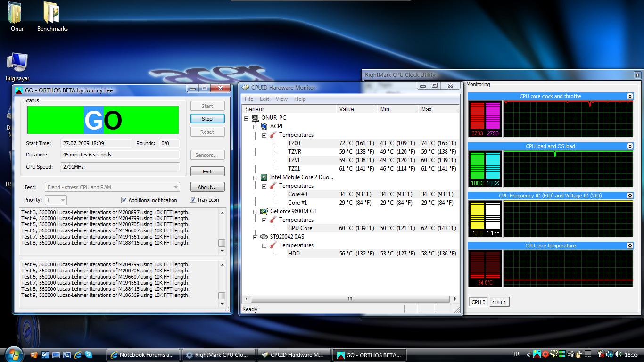Open the Test type dropdown

click(x=112, y=187)
